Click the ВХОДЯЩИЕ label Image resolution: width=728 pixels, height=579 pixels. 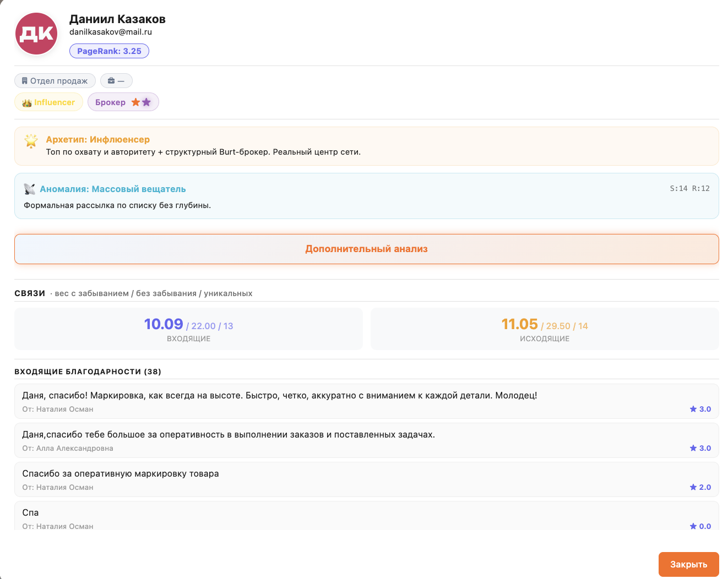pyautogui.click(x=189, y=338)
